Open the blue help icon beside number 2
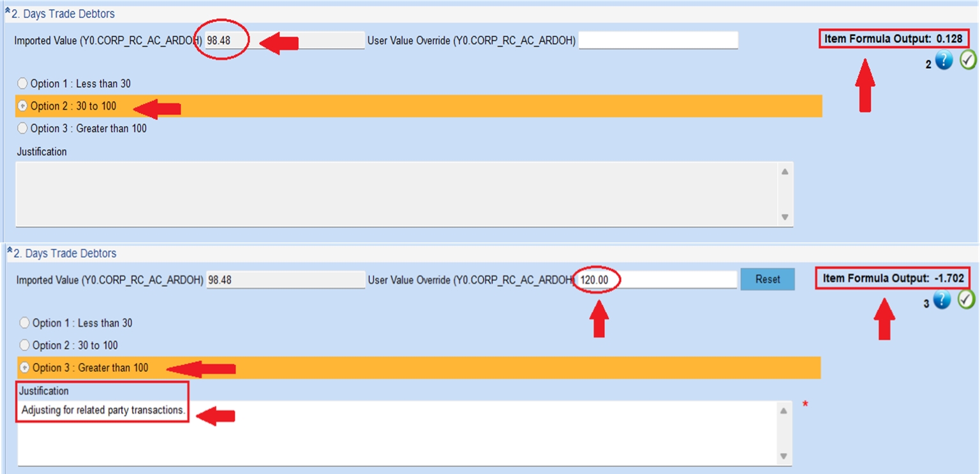The width and height of the screenshot is (980, 474). tap(944, 61)
